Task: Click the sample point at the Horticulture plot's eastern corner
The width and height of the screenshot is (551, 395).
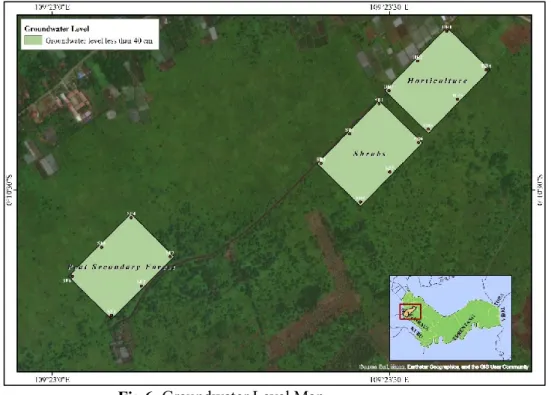Action: (487, 69)
